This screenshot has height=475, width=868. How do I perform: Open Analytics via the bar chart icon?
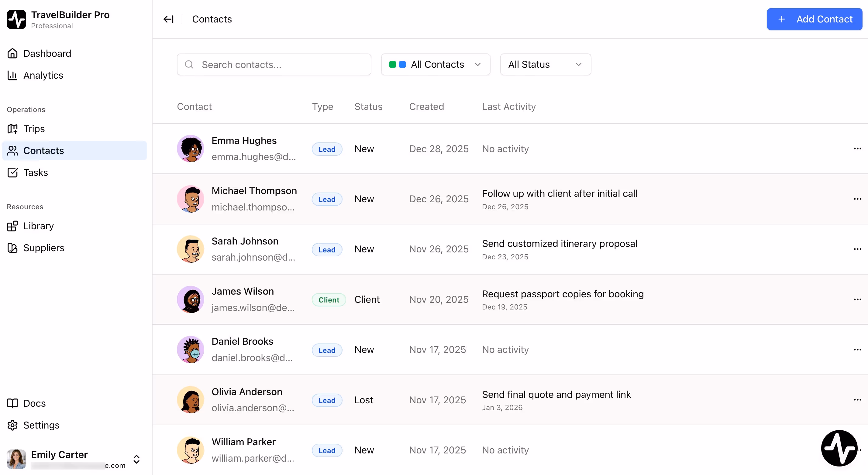point(12,75)
